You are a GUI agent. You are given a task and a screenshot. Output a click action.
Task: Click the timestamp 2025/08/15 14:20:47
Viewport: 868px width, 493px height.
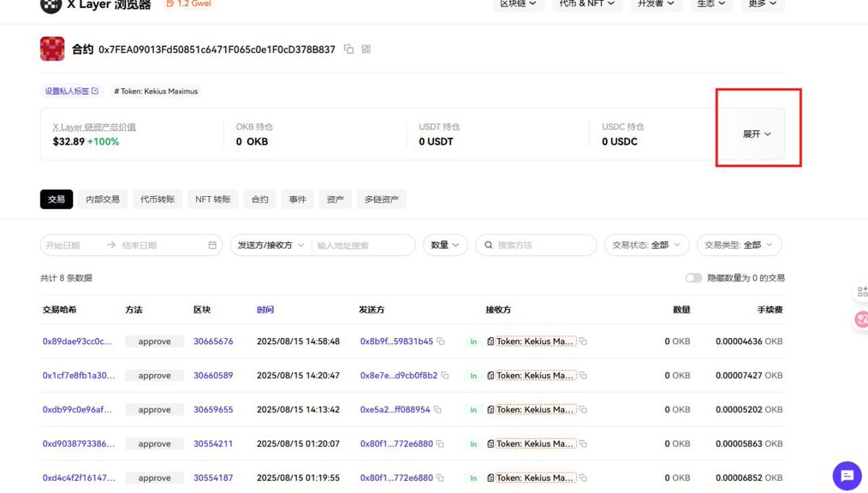[x=298, y=376]
